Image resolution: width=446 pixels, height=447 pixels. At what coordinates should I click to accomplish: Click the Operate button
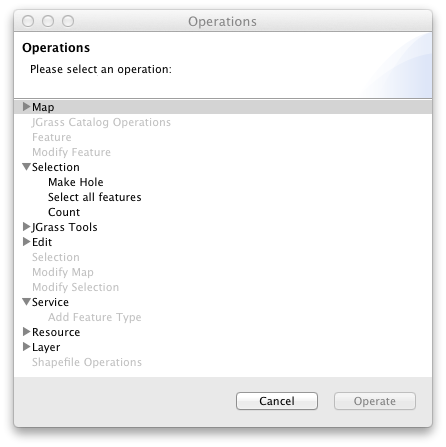coord(375,401)
